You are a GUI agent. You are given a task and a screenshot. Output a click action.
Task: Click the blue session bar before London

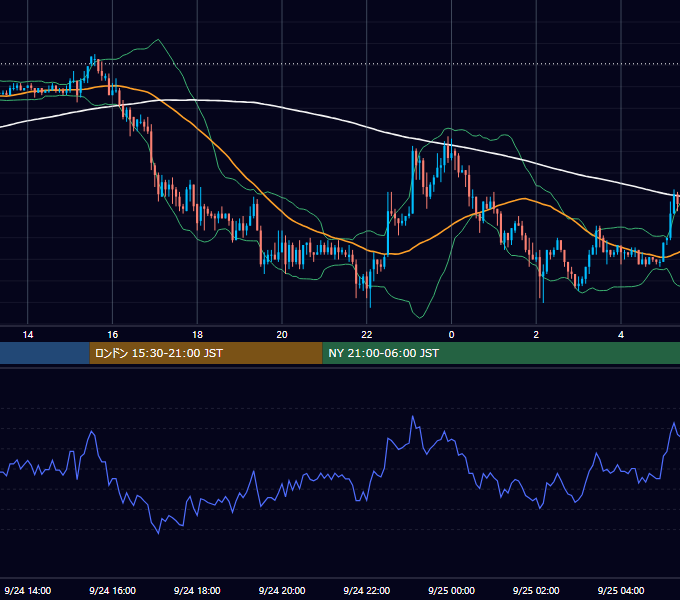[45, 353]
